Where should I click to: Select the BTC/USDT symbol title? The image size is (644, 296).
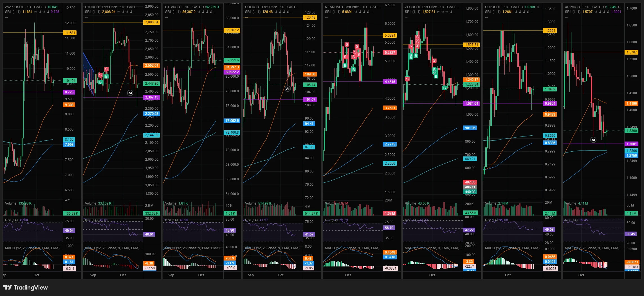point(174,7)
